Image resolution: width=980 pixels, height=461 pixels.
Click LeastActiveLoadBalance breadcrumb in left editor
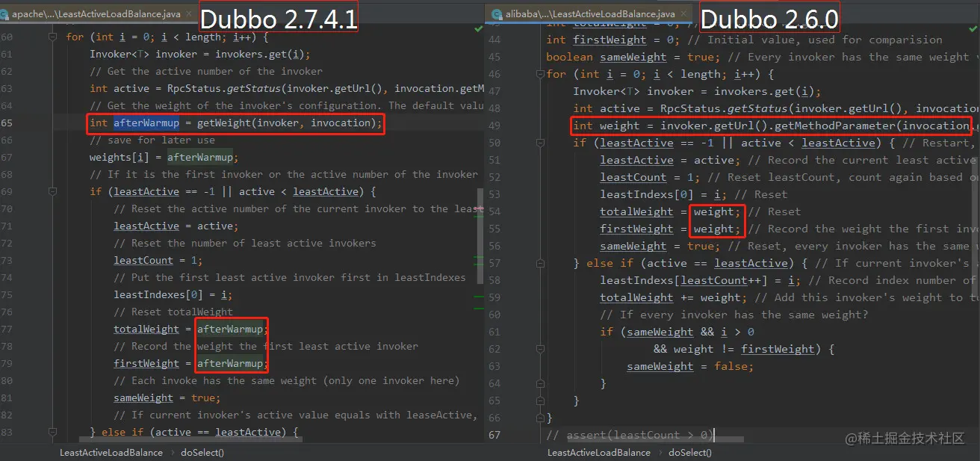tap(111, 452)
